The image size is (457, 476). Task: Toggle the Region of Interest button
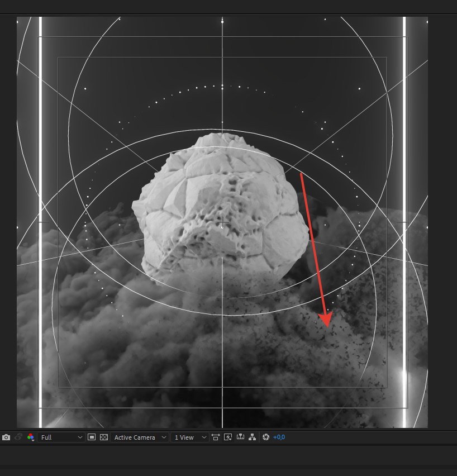point(92,437)
